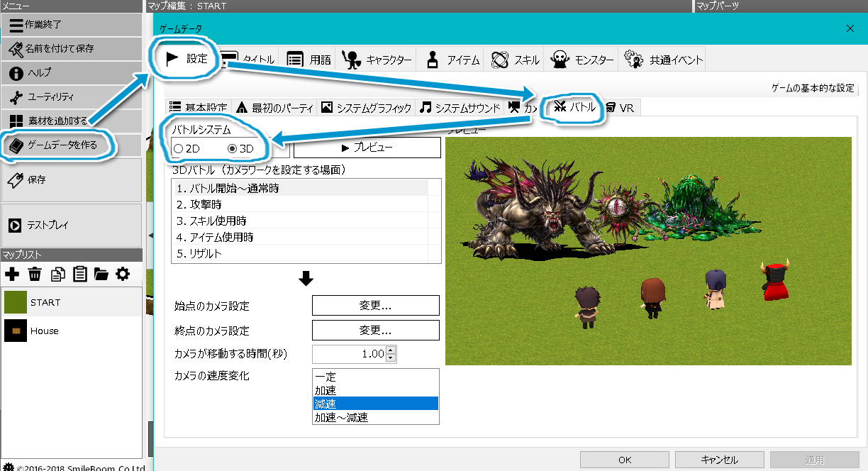Click 保存 in the side menu
Viewport: 868px width, 471px height.
click(72, 180)
